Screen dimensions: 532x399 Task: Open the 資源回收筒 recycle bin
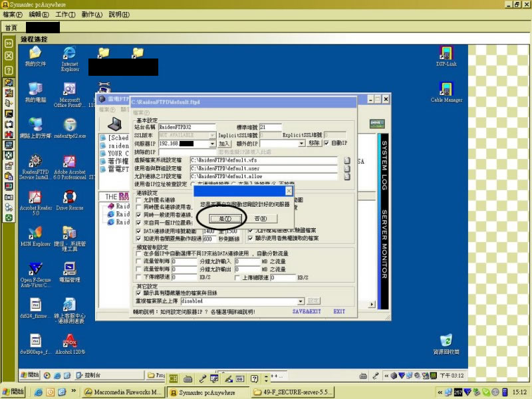tap(446, 344)
